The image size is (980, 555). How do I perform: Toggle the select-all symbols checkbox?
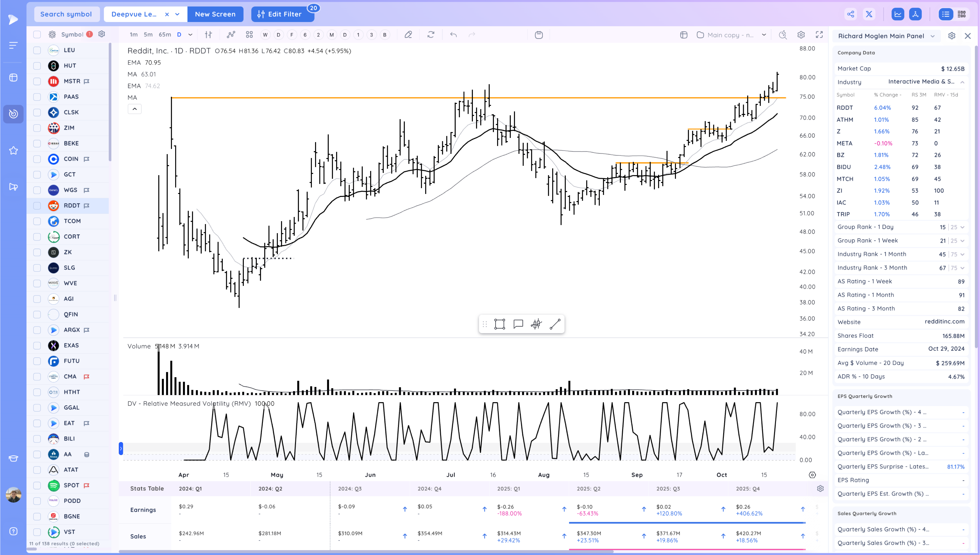[37, 34]
